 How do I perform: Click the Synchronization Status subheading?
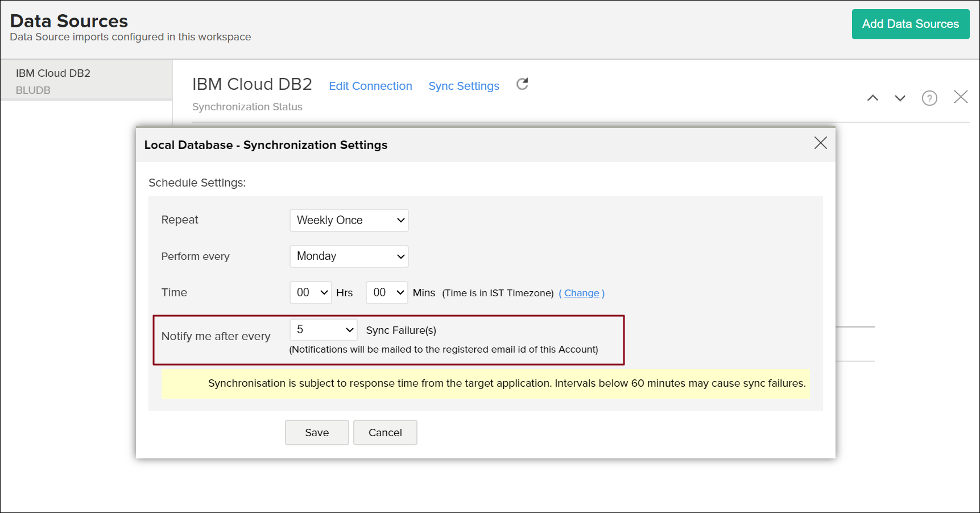(247, 107)
